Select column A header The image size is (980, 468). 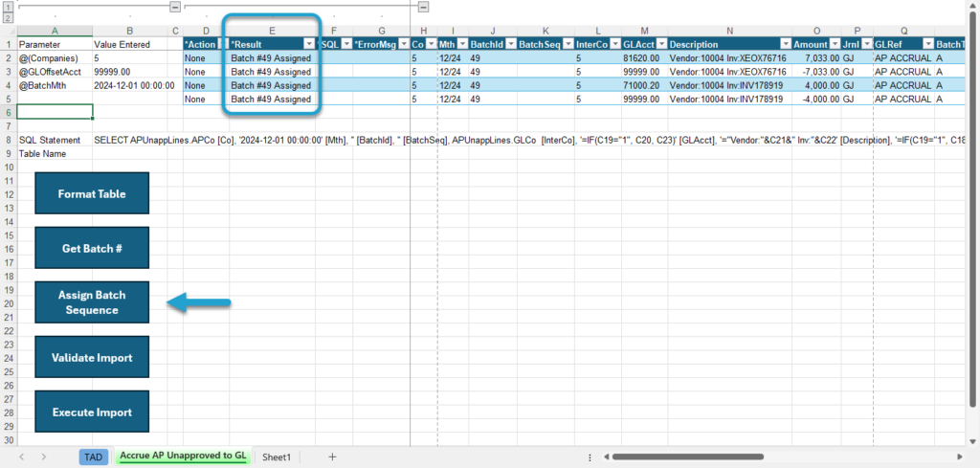(x=55, y=32)
